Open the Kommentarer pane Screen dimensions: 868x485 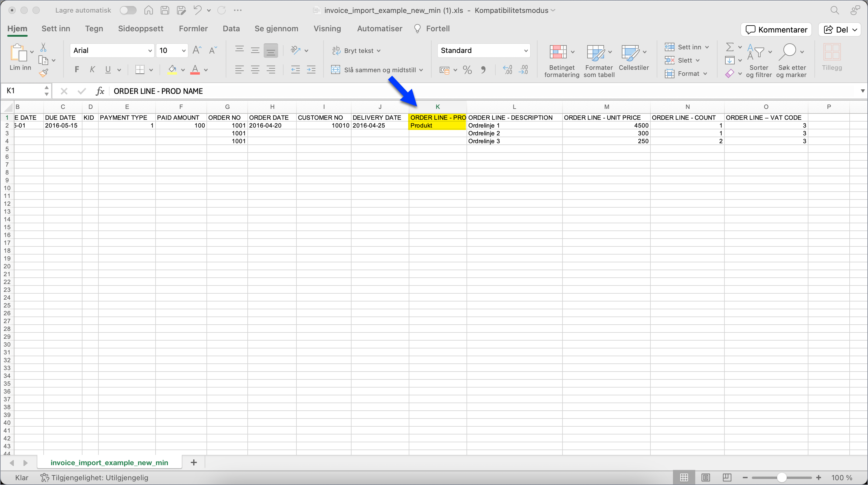776,30
